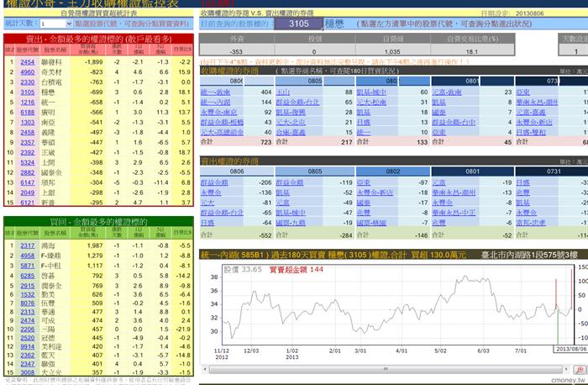Open stock code 2915 link
588x385 pixels.
coord(28,286)
